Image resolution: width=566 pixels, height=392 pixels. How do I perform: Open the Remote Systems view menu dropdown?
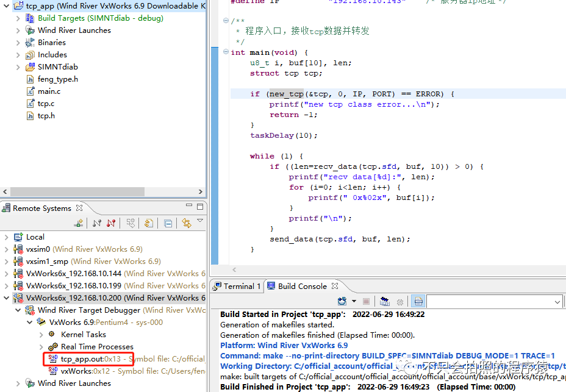pyautogui.click(x=200, y=221)
